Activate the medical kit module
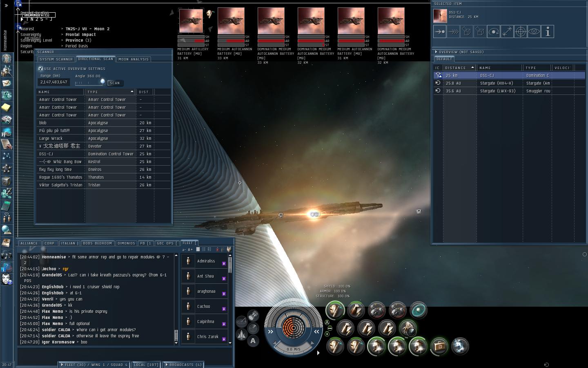Screen dimensions: 588x368 439,346
